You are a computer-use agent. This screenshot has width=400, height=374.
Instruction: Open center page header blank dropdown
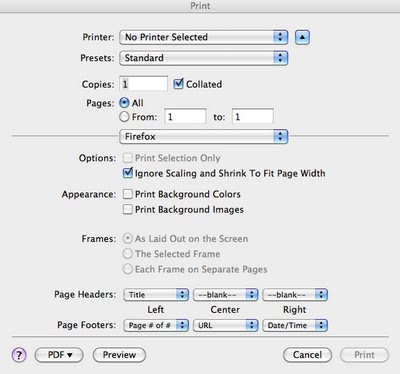(x=226, y=295)
